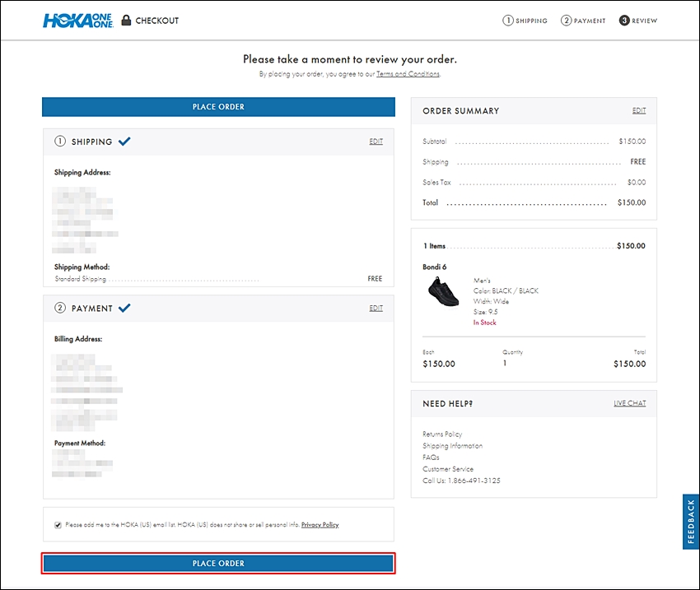Click the order Total $150.00 amount in summary
This screenshot has width=700, height=590.
pyautogui.click(x=632, y=202)
